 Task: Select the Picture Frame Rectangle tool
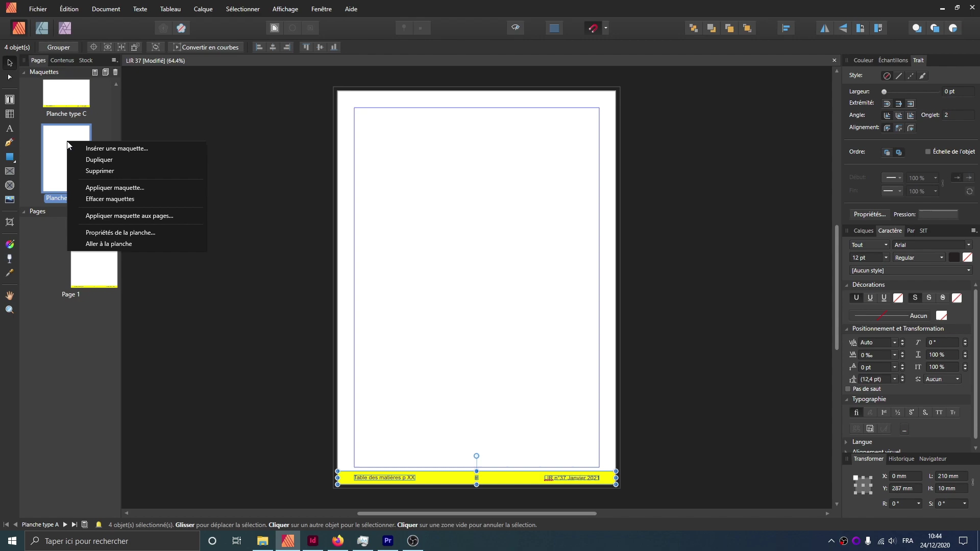(9, 171)
